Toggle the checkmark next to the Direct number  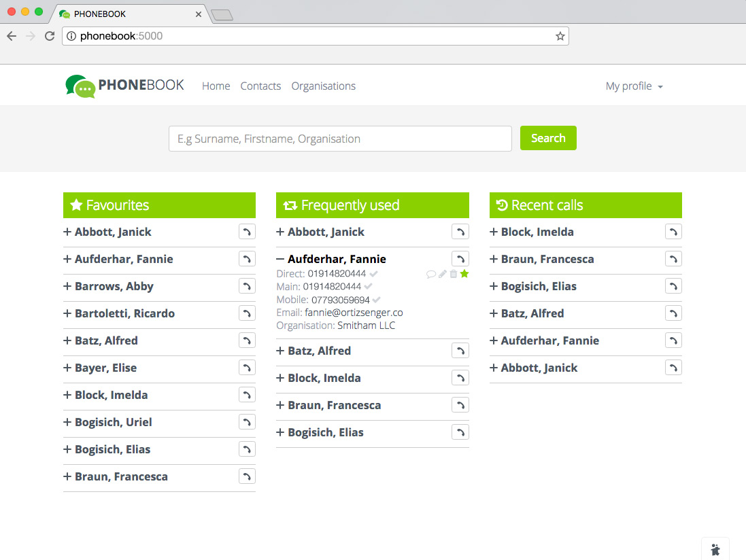tap(374, 273)
